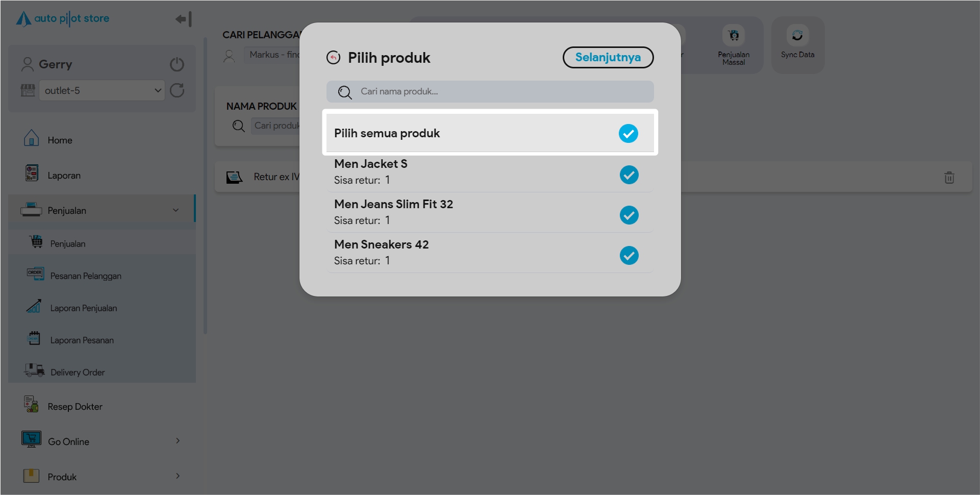Delete the Retur row with trash icon
Screen dimensions: 980x495
(x=949, y=178)
